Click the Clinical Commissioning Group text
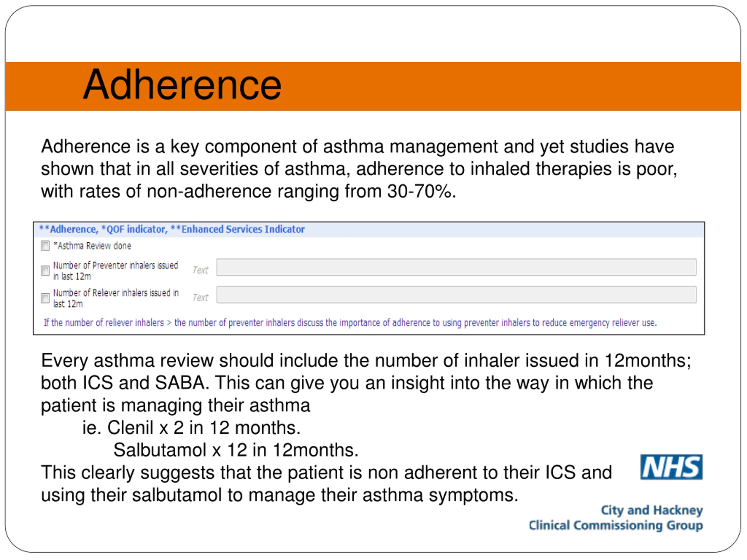The width and height of the screenshot is (747, 560). 616,526
